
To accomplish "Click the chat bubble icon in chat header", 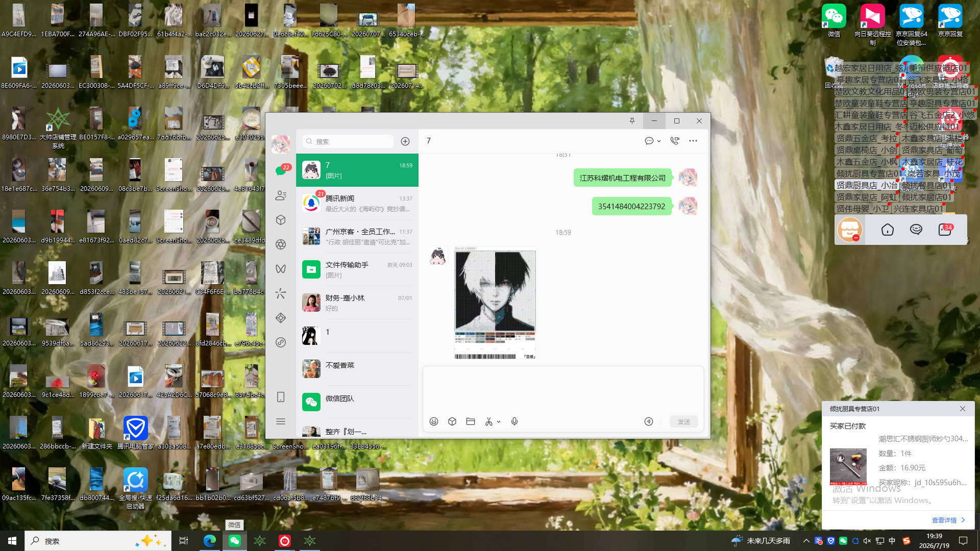I will click(649, 141).
